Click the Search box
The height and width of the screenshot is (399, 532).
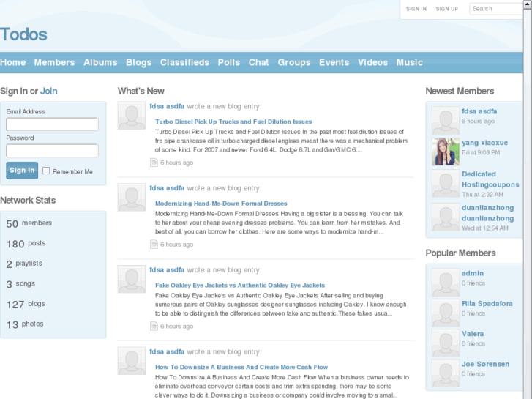[x=496, y=9]
